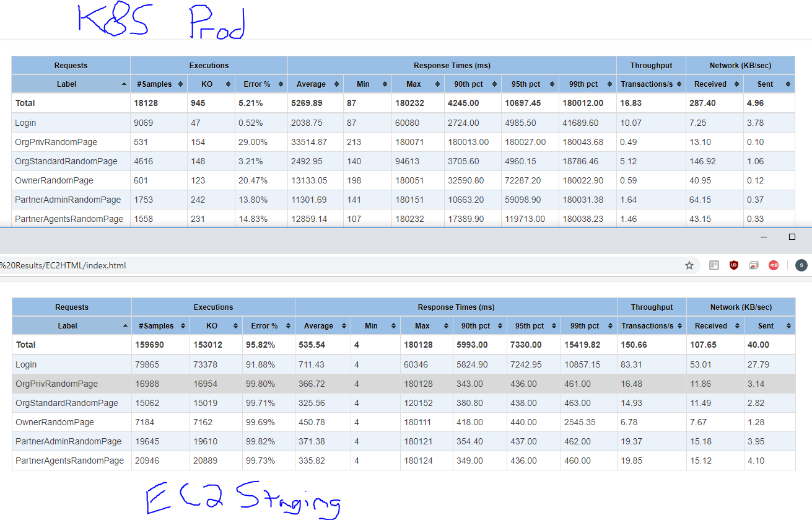Open the red B extension icon
The image size is (812, 520).
774,265
